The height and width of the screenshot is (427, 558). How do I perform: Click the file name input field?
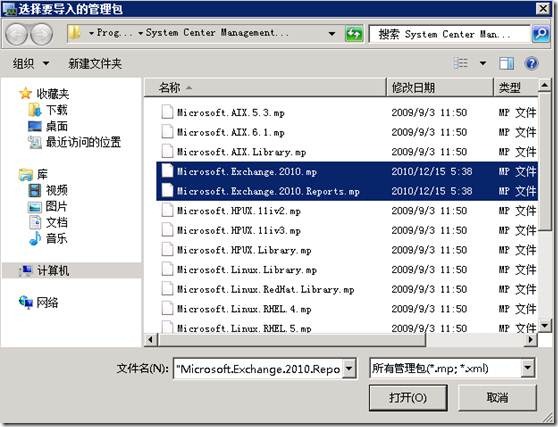point(258,369)
